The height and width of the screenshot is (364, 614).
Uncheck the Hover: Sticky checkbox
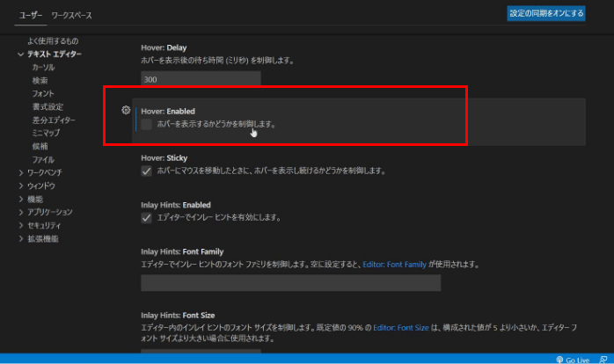tap(146, 171)
